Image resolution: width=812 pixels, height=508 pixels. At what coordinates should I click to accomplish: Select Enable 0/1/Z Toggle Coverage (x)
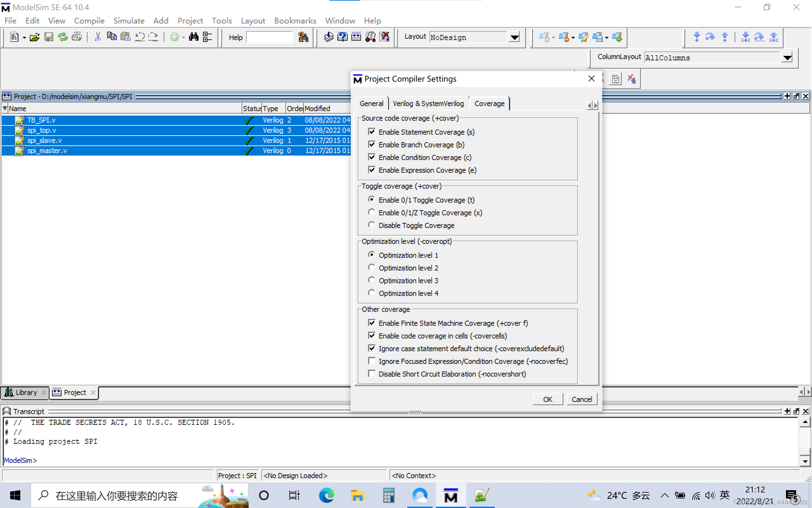[371, 212]
